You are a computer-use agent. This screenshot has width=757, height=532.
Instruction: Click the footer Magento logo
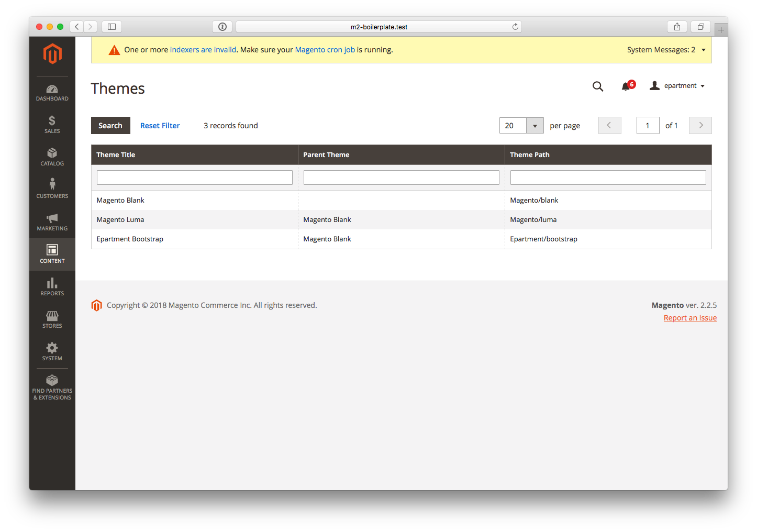pyautogui.click(x=96, y=305)
